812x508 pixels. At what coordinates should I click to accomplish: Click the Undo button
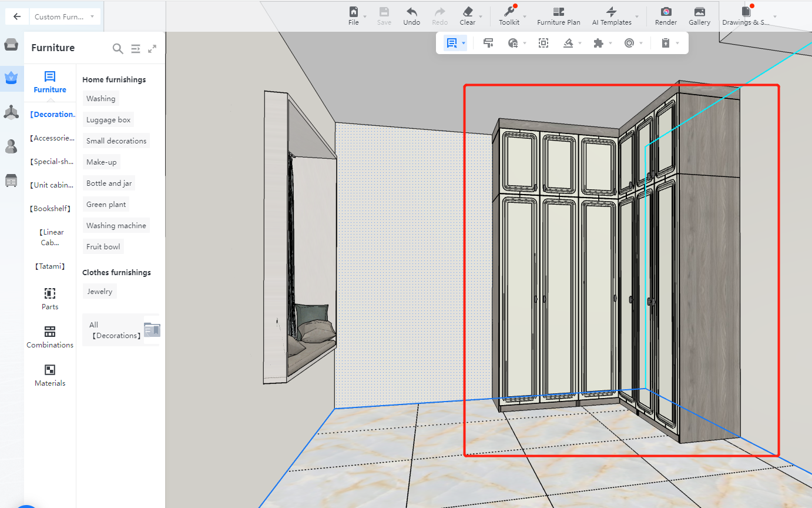(x=411, y=16)
